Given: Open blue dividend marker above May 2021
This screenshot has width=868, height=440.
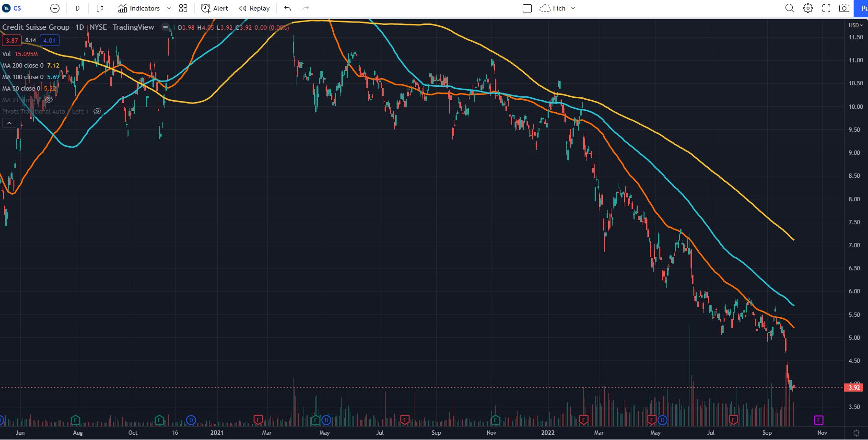Looking at the screenshot, I should click(x=326, y=420).
